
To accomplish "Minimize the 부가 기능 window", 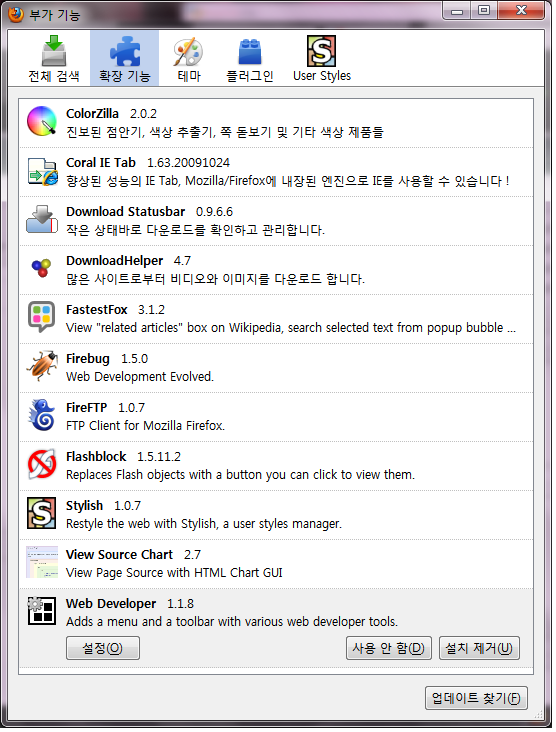I will click(x=457, y=11).
